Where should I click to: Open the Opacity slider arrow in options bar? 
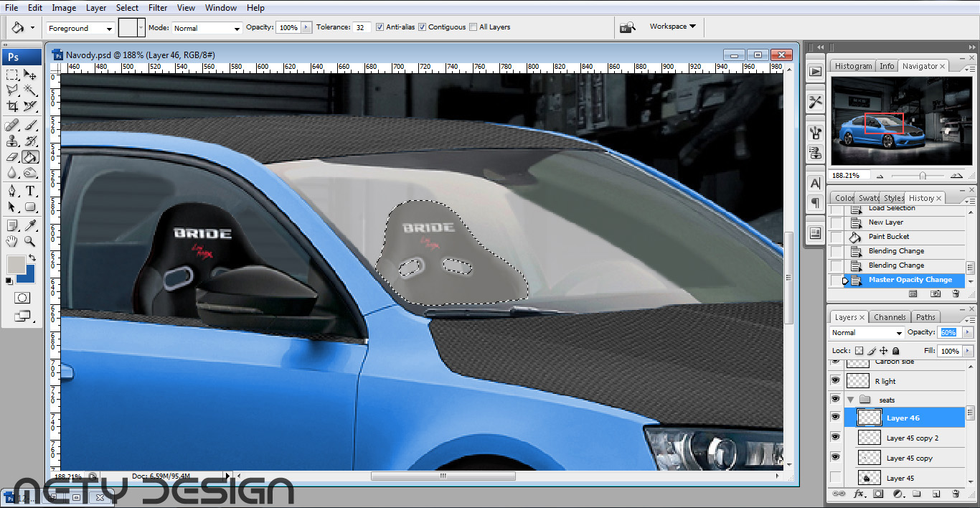coord(307,27)
